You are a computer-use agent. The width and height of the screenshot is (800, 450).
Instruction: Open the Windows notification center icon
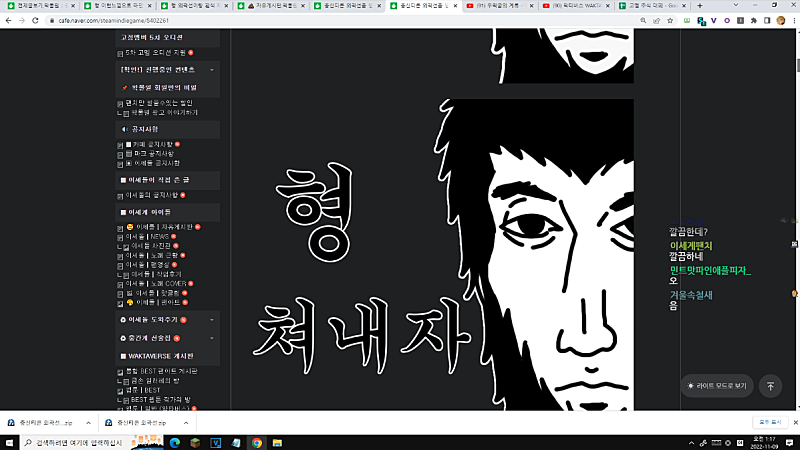coord(789,443)
